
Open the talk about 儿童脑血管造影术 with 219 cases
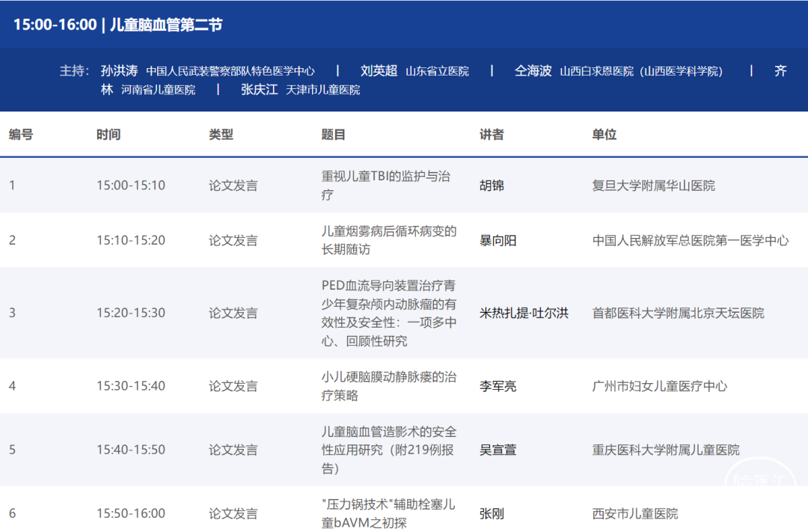point(388,450)
